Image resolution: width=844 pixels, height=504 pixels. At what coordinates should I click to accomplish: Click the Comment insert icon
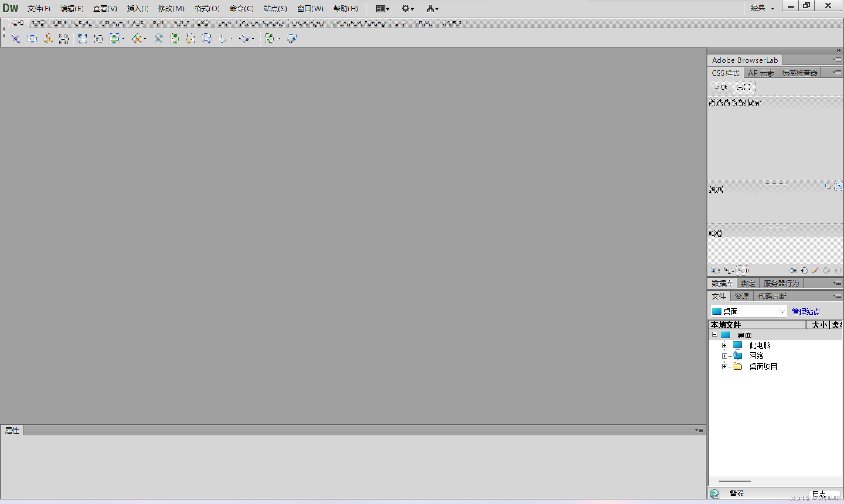coord(206,38)
